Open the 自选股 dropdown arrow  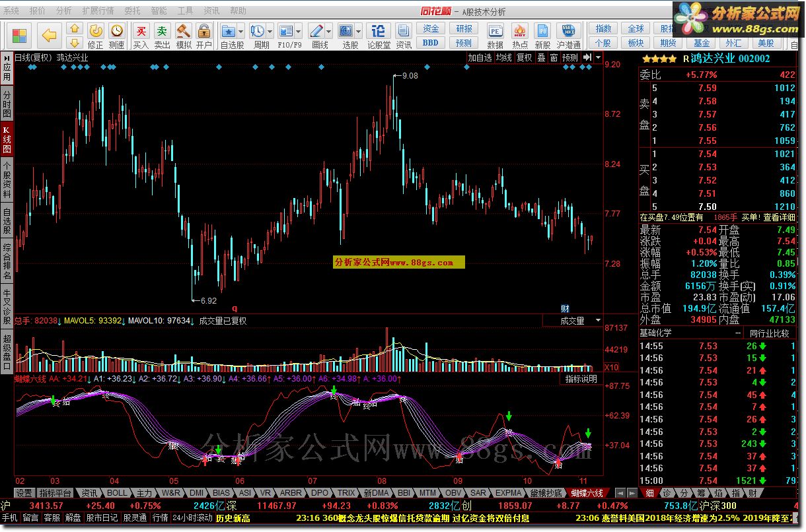(241, 31)
